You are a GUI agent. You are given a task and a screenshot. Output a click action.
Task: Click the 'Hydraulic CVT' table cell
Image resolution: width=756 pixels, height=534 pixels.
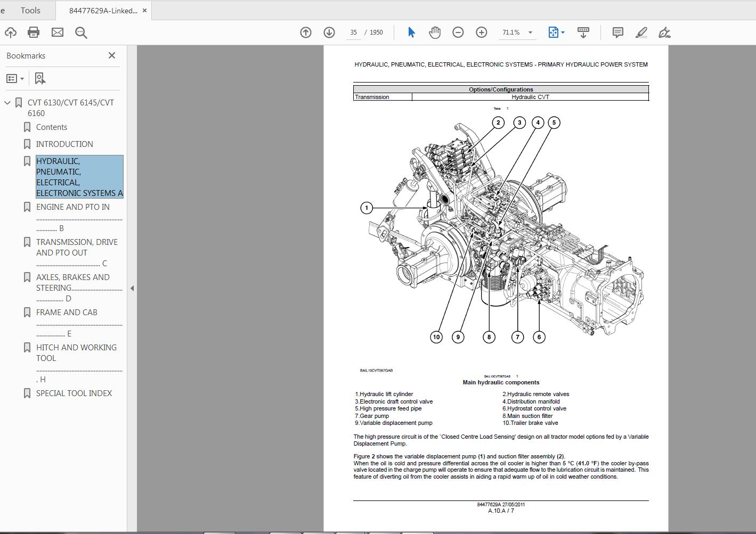[530, 97]
